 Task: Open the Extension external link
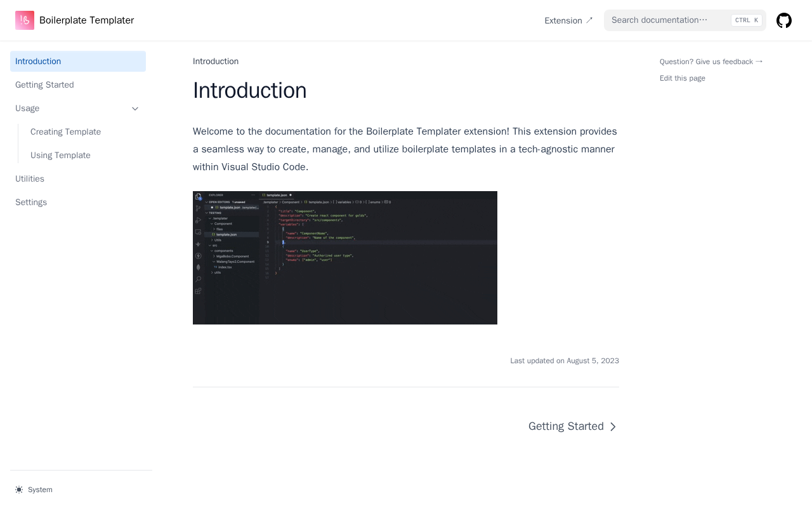(x=568, y=20)
